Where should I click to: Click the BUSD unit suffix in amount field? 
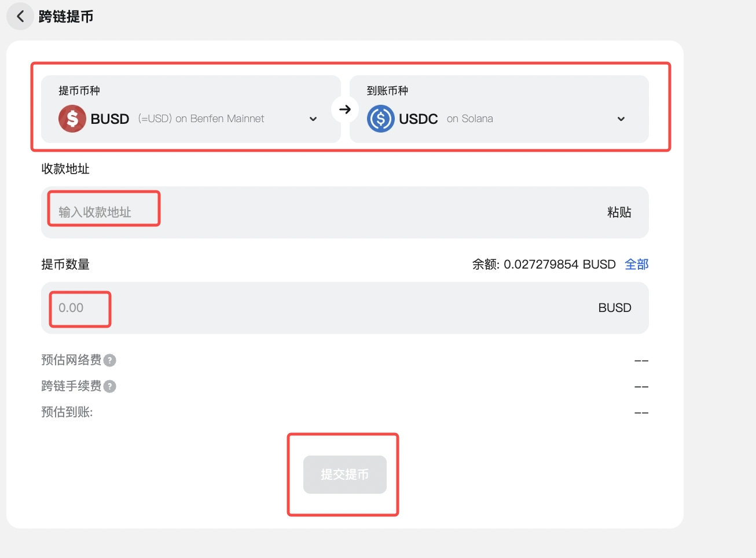click(615, 308)
